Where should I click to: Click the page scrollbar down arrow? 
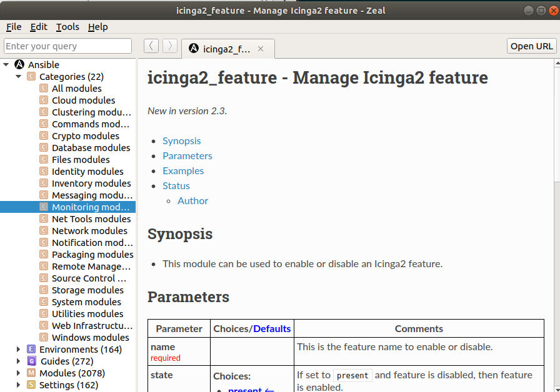[557, 389]
